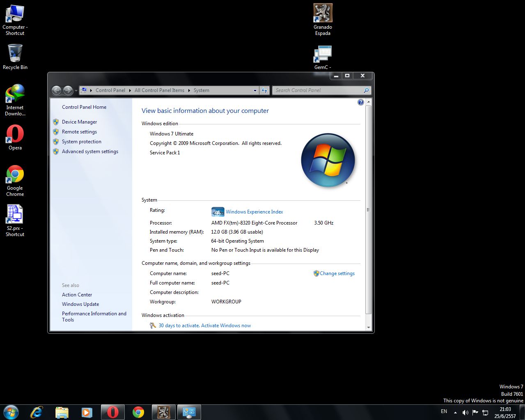Open Windows Explorer from the taskbar
This screenshot has width=525, height=420.
pyautogui.click(x=62, y=412)
